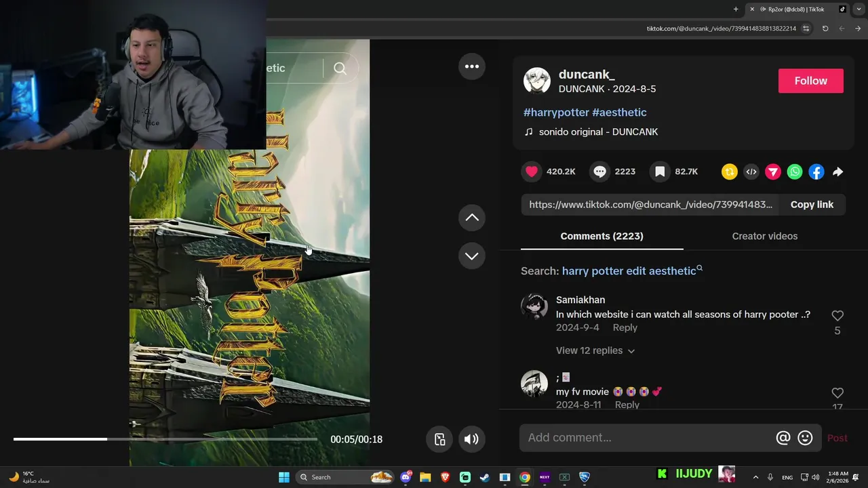Click the Post comment button

(x=837, y=438)
